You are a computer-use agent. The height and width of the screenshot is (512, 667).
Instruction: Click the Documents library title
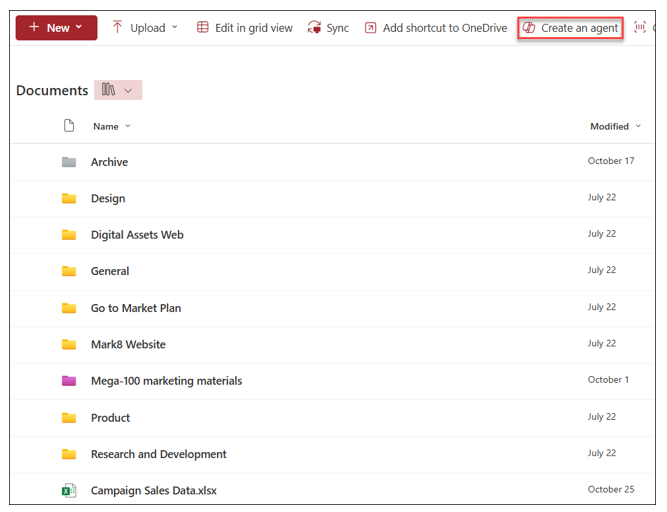pos(52,91)
